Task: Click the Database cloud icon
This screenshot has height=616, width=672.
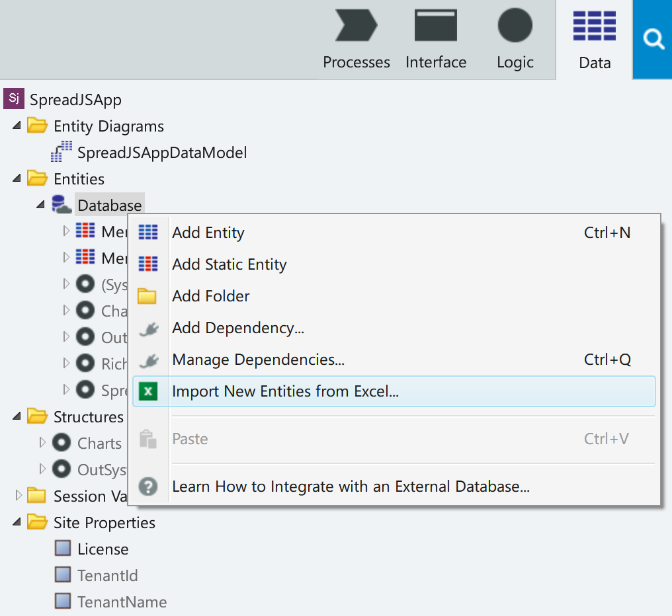Action: click(62, 204)
